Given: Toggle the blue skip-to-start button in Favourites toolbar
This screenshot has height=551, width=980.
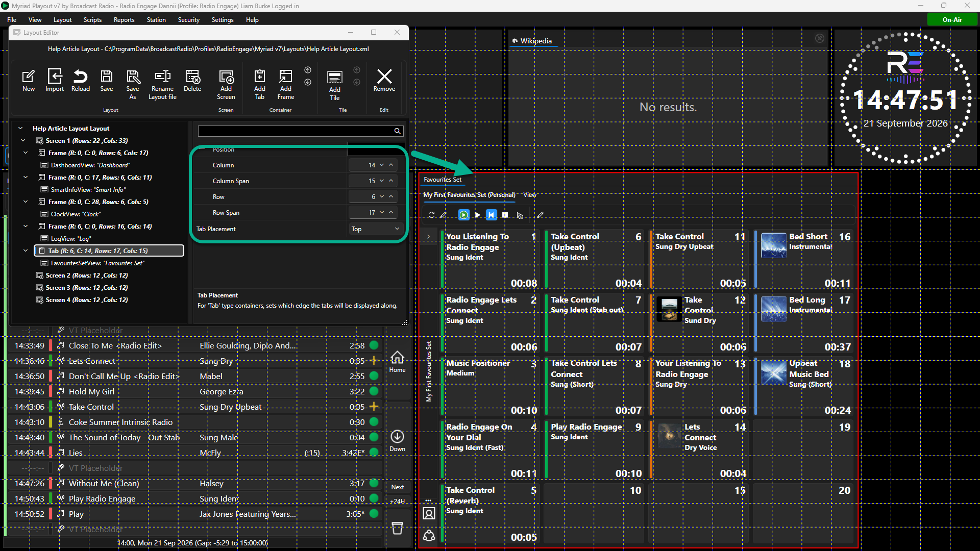Looking at the screenshot, I should [491, 215].
